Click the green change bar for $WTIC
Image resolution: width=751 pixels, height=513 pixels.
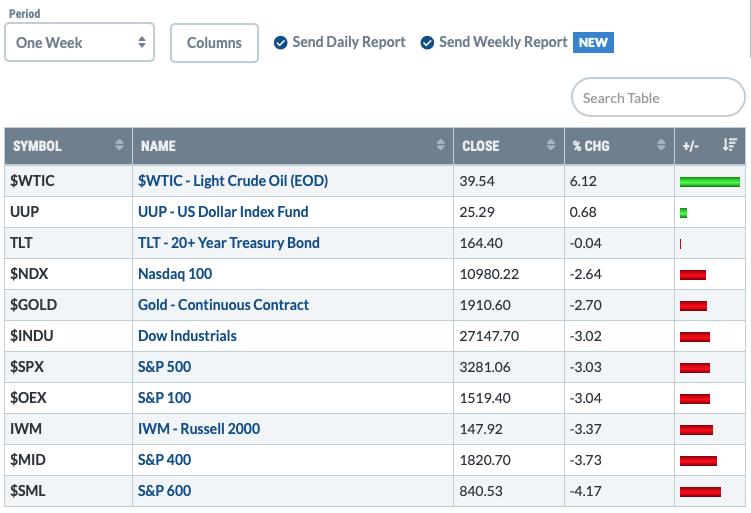[x=710, y=182]
